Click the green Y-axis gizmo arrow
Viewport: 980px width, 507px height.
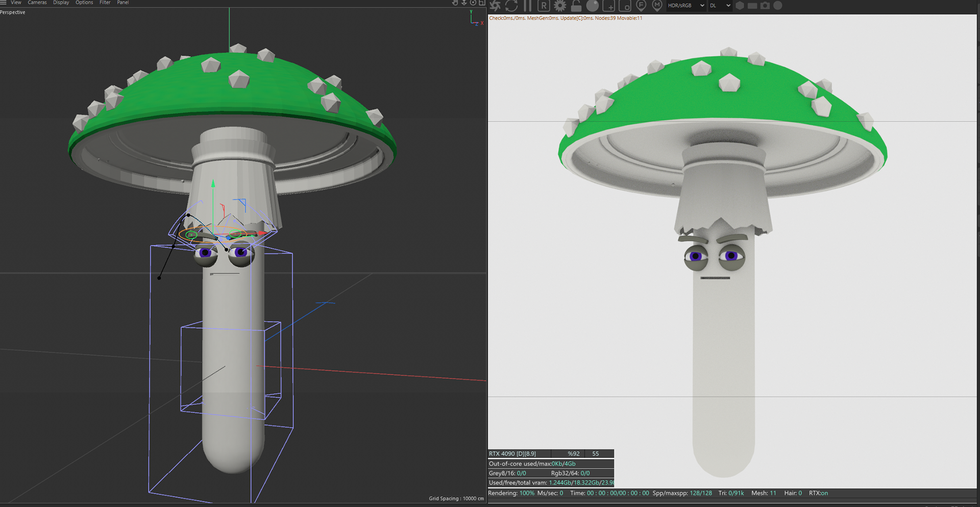click(x=213, y=184)
